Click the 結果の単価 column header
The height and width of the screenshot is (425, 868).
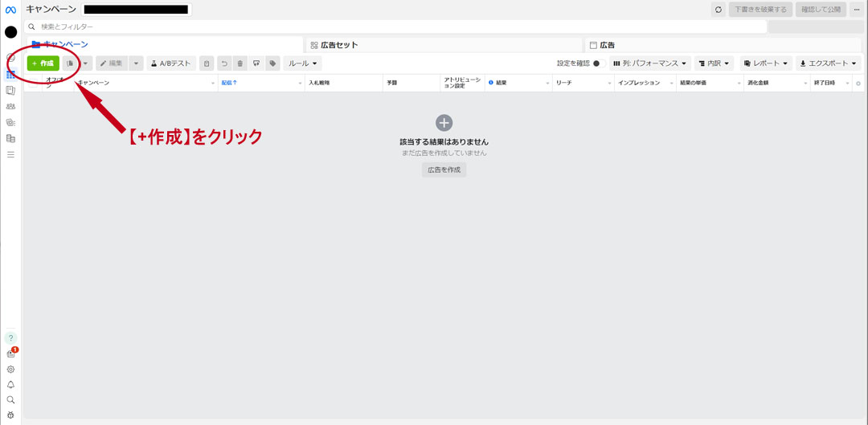(x=710, y=83)
